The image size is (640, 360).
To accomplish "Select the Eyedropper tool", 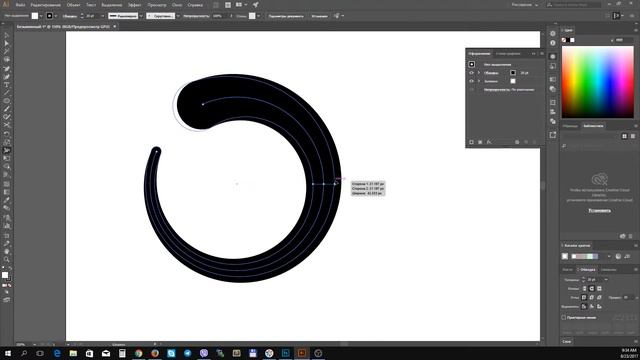I will point(7,200).
